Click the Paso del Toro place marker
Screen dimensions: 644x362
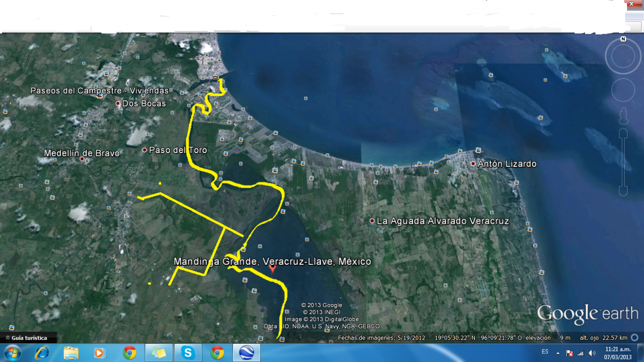[144, 150]
